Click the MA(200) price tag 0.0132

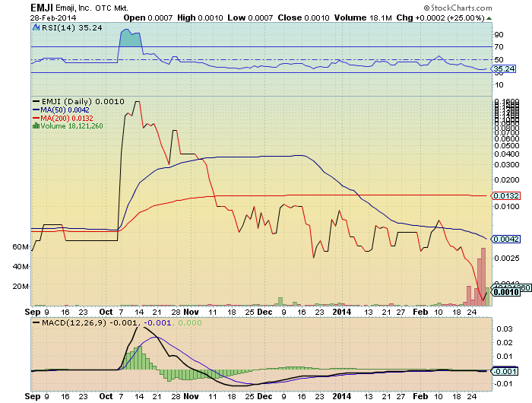click(x=505, y=196)
